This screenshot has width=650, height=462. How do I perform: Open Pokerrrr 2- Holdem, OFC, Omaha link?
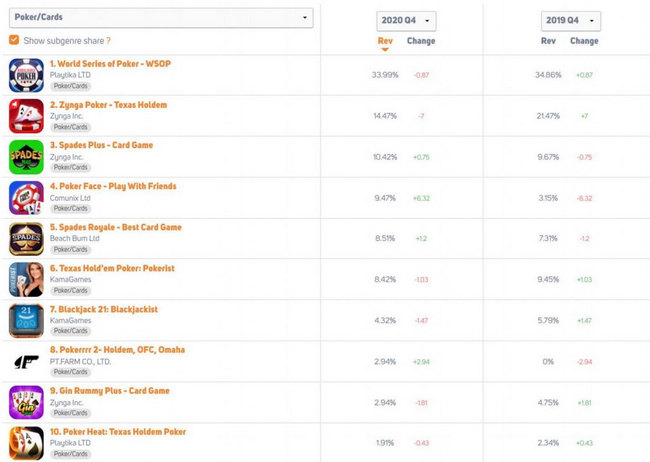click(x=117, y=350)
